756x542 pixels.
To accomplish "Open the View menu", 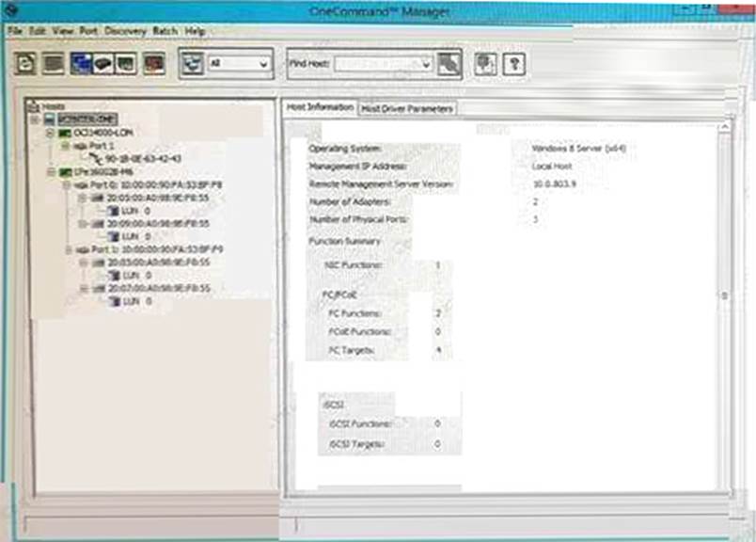I will click(63, 31).
